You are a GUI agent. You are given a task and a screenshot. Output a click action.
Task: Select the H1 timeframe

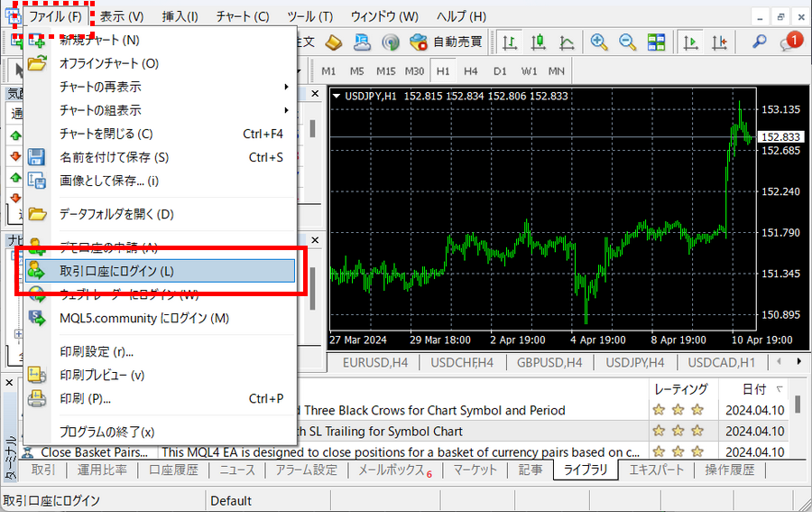tap(443, 71)
